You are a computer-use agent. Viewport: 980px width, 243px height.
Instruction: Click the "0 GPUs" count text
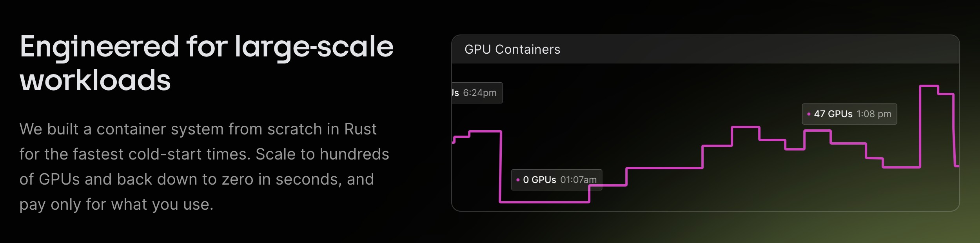coord(539,180)
